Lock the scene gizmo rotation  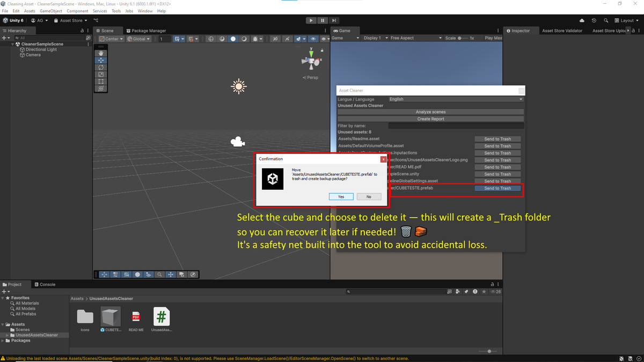pyautogui.click(x=322, y=50)
